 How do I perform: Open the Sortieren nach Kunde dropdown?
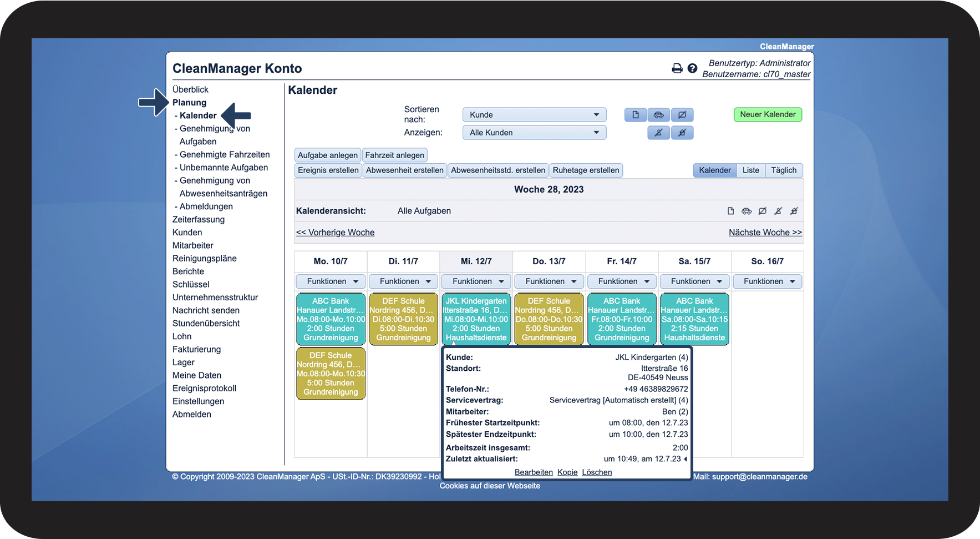coord(534,115)
